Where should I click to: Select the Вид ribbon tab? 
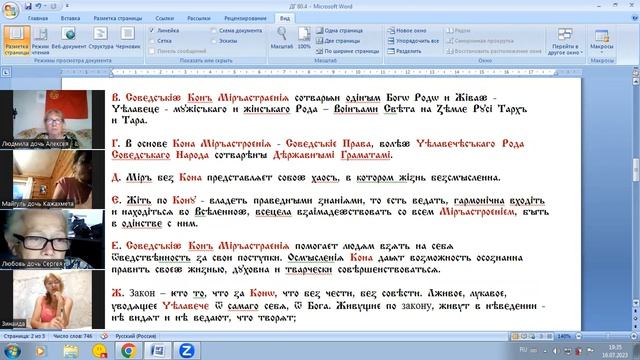[x=284, y=18]
